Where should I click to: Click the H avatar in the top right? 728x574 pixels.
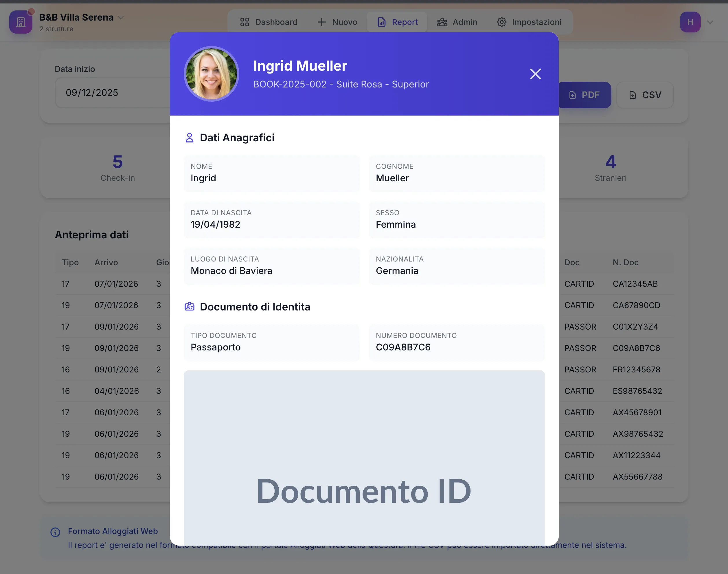point(690,22)
